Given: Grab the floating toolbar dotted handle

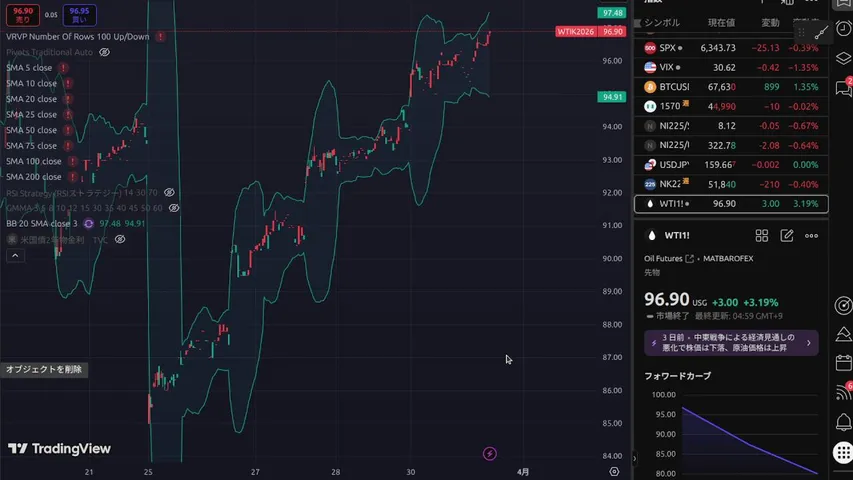Looking at the screenshot, I should (x=801, y=33).
